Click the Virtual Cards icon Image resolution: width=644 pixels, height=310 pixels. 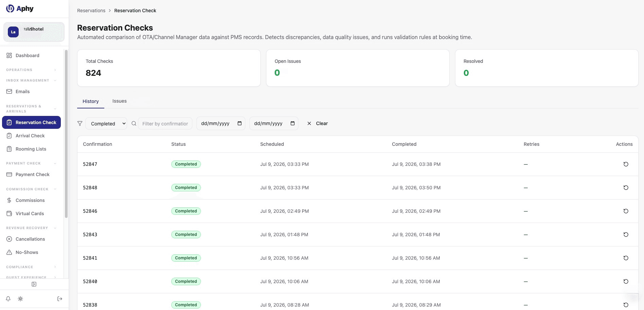pyautogui.click(x=9, y=213)
